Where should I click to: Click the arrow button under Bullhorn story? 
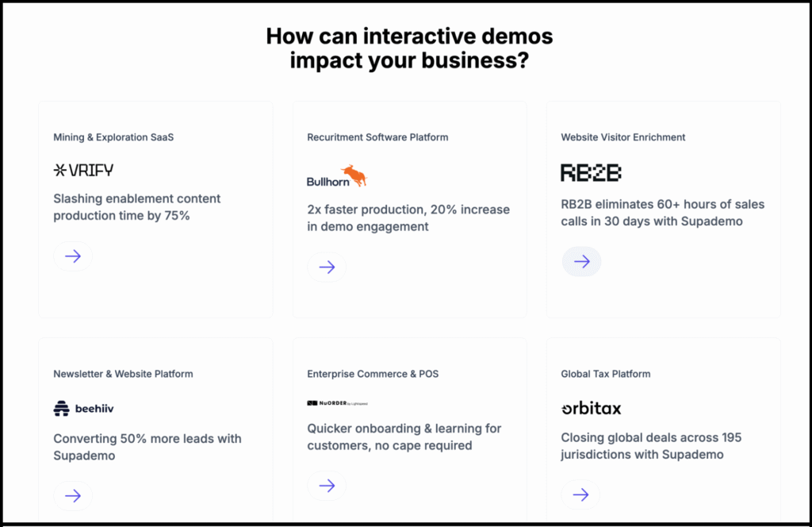click(x=327, y=267)
